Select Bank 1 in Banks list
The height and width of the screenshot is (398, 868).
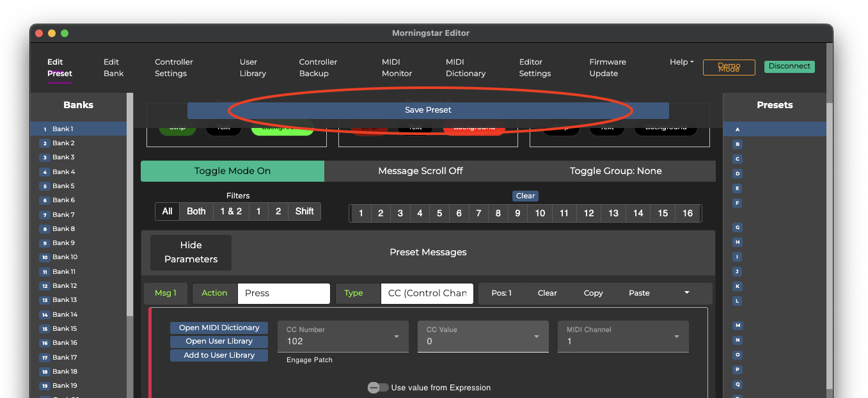[78, 129]
